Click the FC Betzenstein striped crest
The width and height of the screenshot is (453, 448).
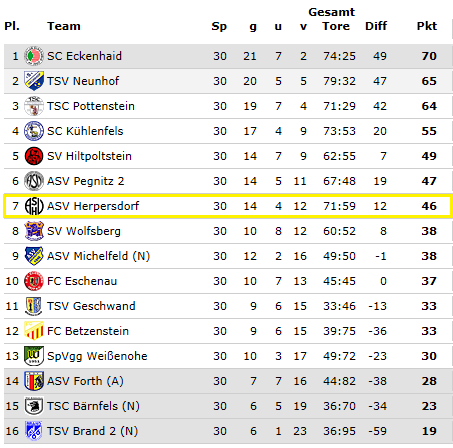coord(34,331)
